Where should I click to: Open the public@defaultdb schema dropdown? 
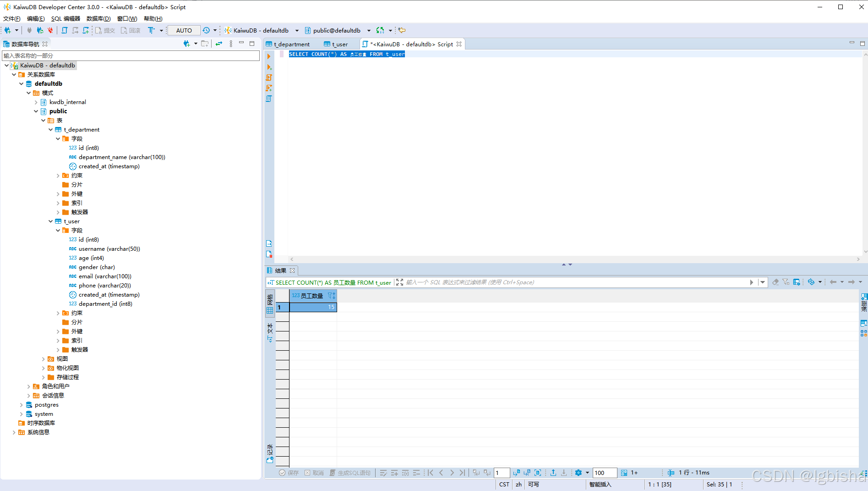tap(369, 31)
